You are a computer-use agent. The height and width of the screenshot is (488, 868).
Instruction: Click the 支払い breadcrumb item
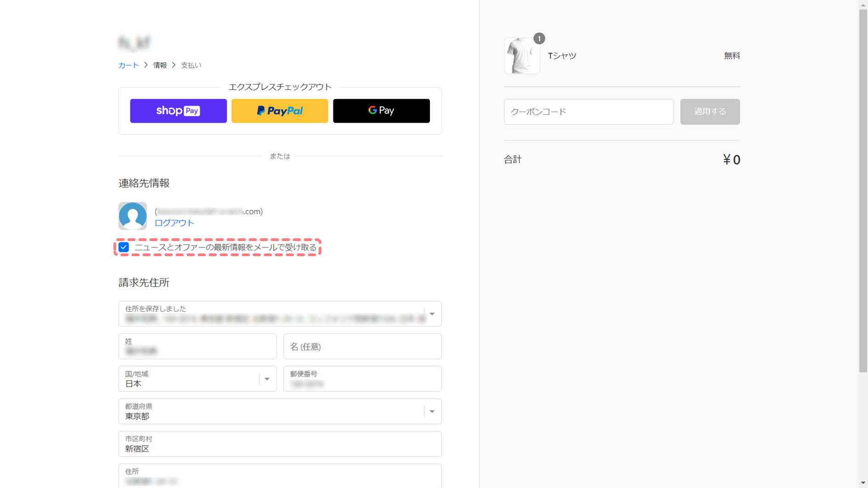coord(191,65)
